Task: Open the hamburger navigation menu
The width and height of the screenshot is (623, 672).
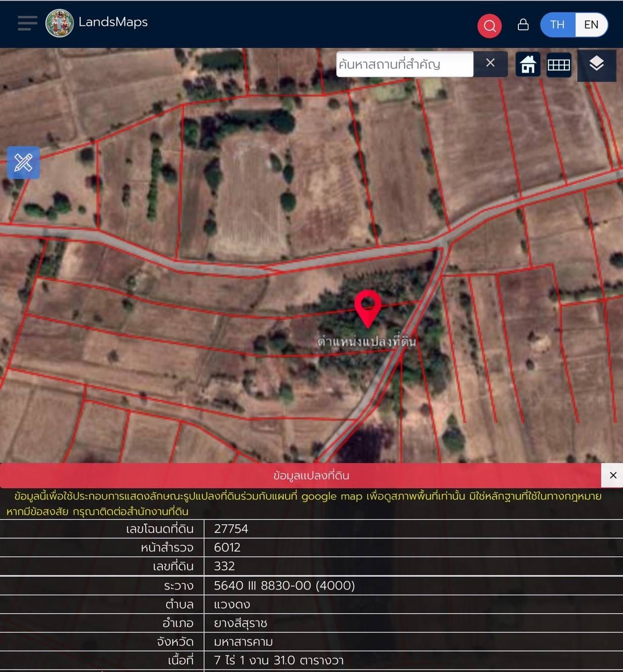Action: [x=27, y=23]
